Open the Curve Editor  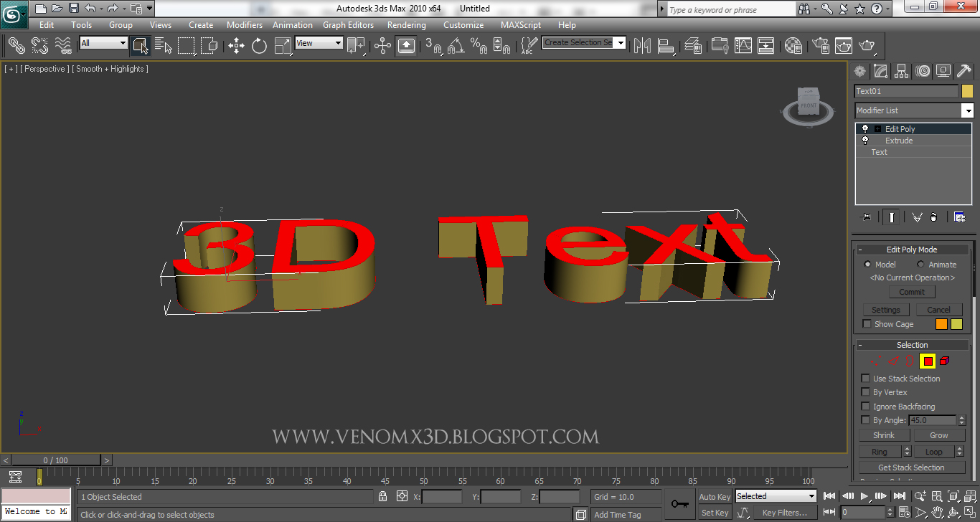[x=743, y=45]
